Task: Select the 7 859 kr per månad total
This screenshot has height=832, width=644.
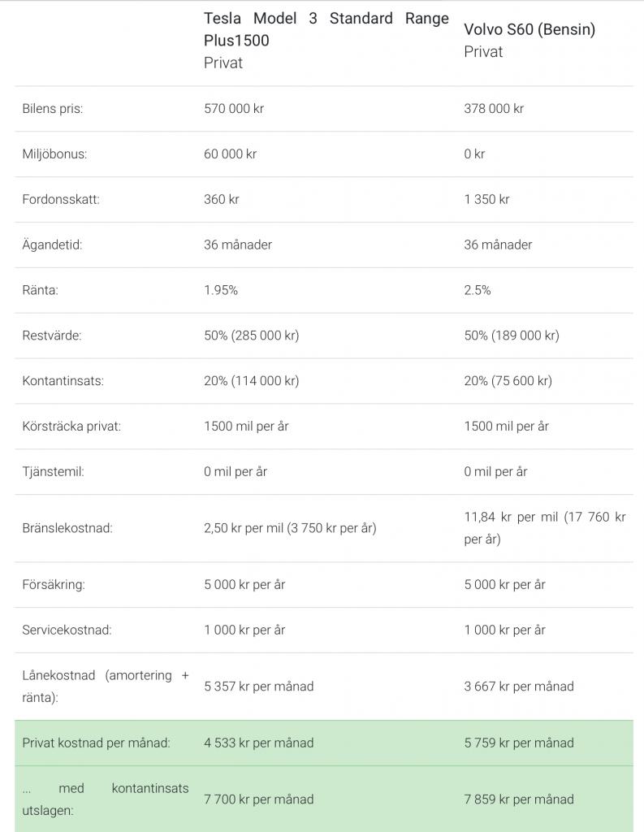Action: (519, 799)
